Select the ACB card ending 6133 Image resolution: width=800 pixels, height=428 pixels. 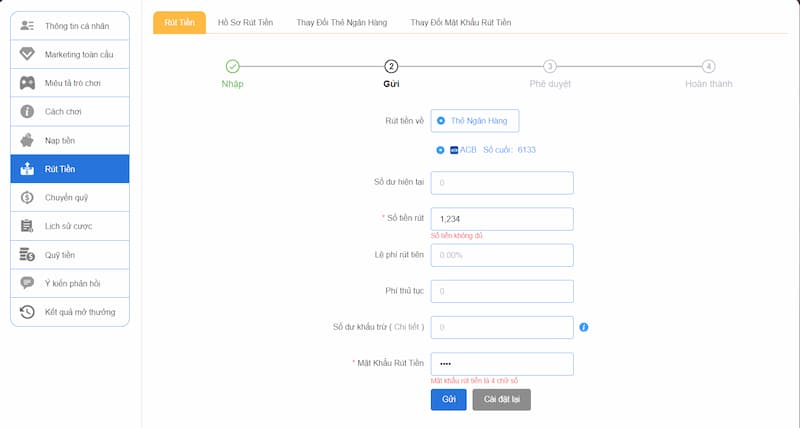pos(441,150)
